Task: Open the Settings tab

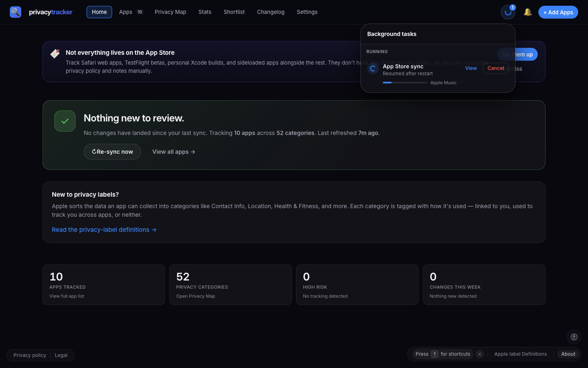Action: click(307, 12)
